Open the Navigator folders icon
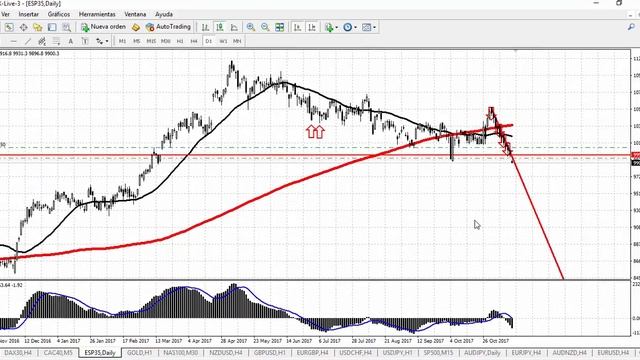Screen dimensions: 640x360 tap(38, 27)
